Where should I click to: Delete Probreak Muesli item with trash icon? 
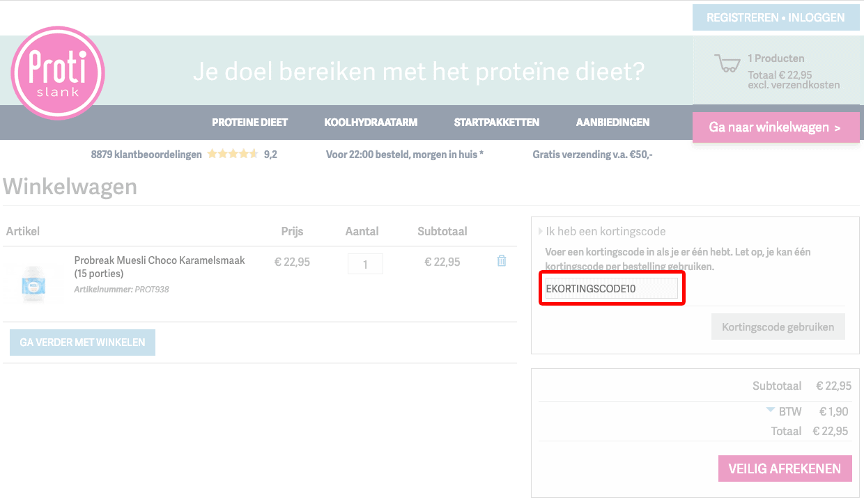point(501,261)
